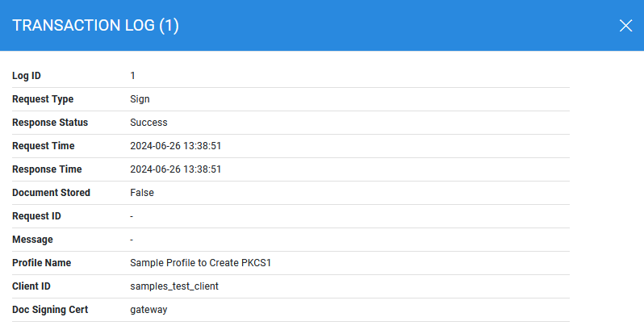Select the Request Type value Sign
The width and height of the screenshot is (644, 334).
click(140, 99)
